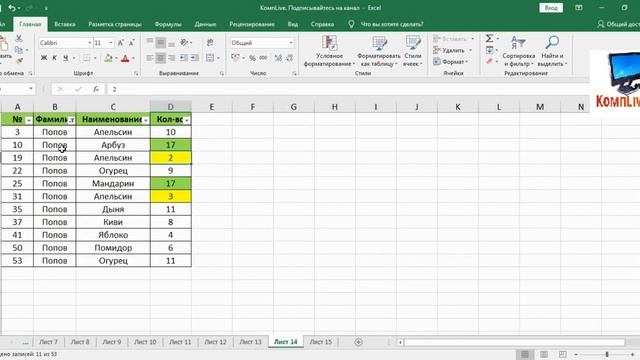Click the Что вы хотите сделать search box
The image size is (640, 360).
392,24
